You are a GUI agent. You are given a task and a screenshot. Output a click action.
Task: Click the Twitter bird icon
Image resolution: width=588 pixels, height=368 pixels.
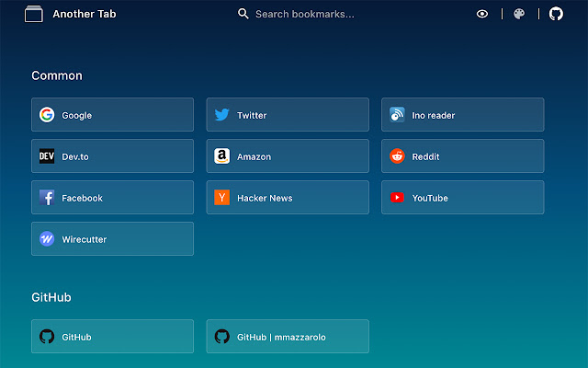coord(222,114)
